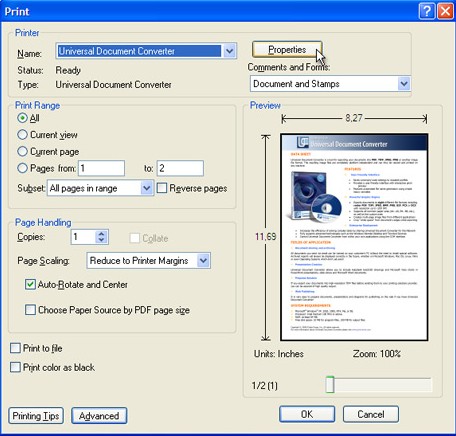
Task: Check the Print to file option
Action: click(x=15, y=348)
